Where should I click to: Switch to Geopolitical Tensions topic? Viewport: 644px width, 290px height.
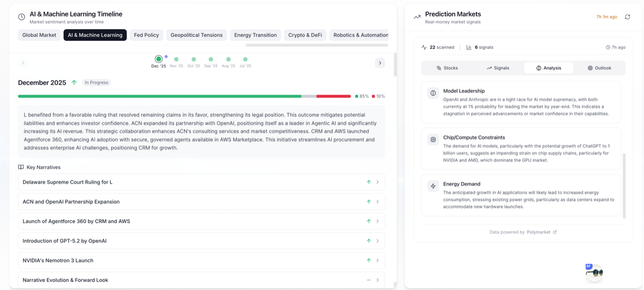[196, 35]
